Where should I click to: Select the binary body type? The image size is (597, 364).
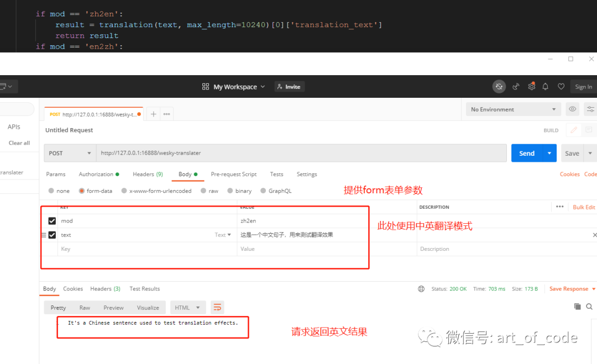230,191
